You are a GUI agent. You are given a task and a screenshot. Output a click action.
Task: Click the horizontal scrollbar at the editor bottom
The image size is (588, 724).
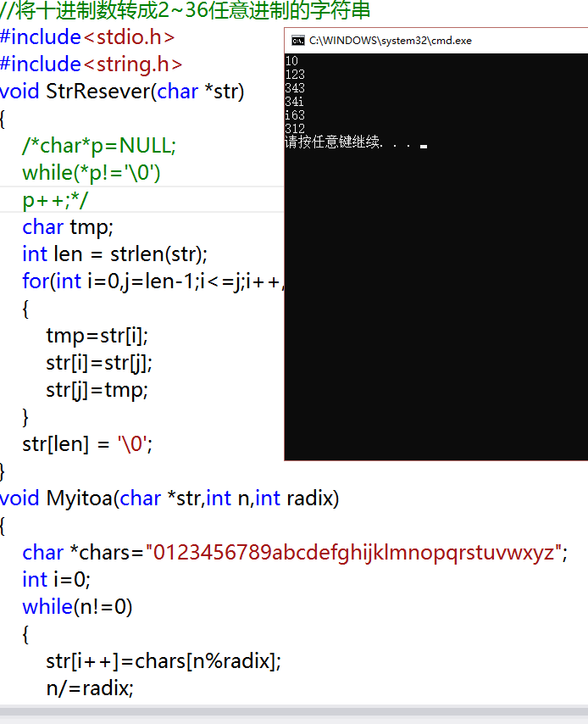[x=294, y=711]
